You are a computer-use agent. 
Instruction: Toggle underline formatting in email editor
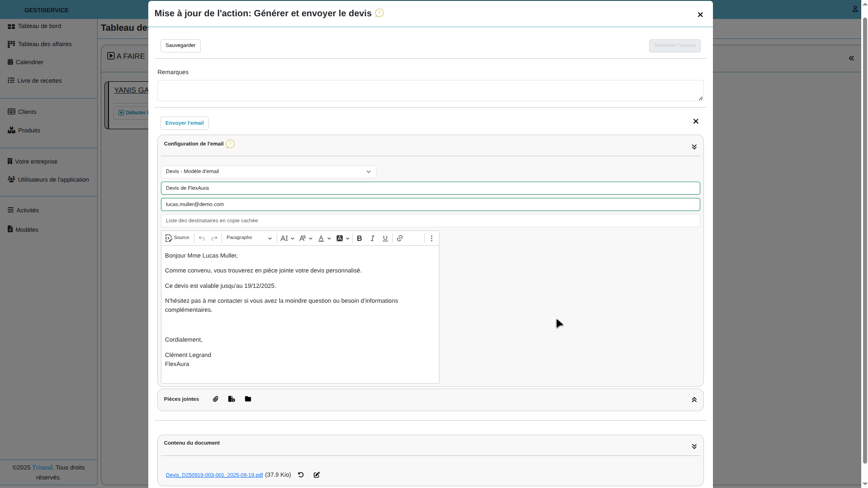[x=385, y=239]
